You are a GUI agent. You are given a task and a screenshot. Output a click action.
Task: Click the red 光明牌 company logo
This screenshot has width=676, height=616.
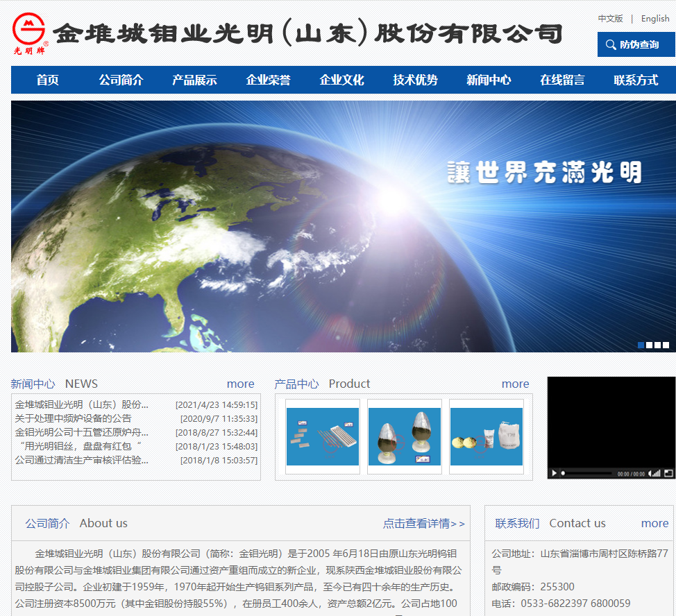coord(29,33)
